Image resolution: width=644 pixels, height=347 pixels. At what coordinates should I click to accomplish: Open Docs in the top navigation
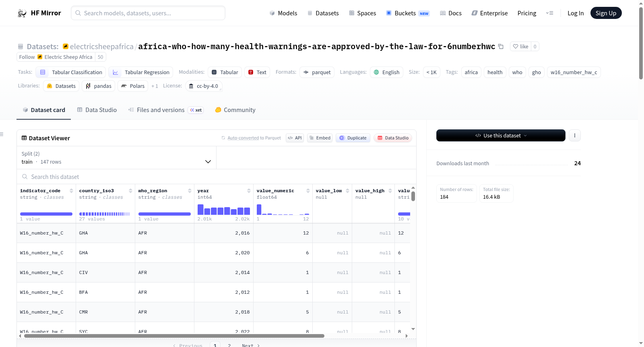(451, 13)
